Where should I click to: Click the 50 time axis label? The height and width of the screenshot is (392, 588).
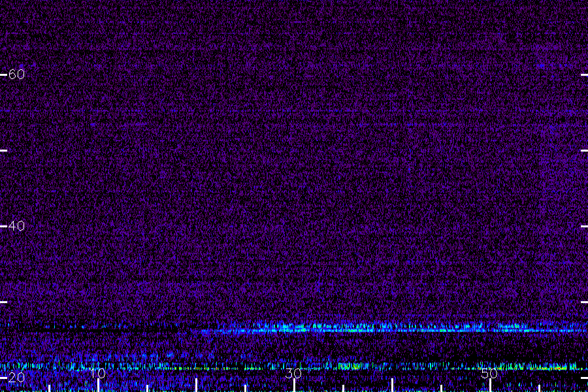click(x=489, y=373)
